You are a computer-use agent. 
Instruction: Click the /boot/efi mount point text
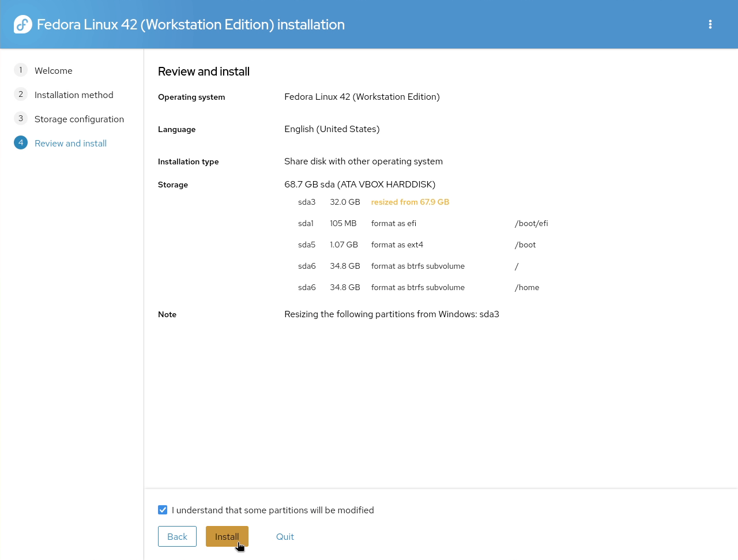(532, 223)
